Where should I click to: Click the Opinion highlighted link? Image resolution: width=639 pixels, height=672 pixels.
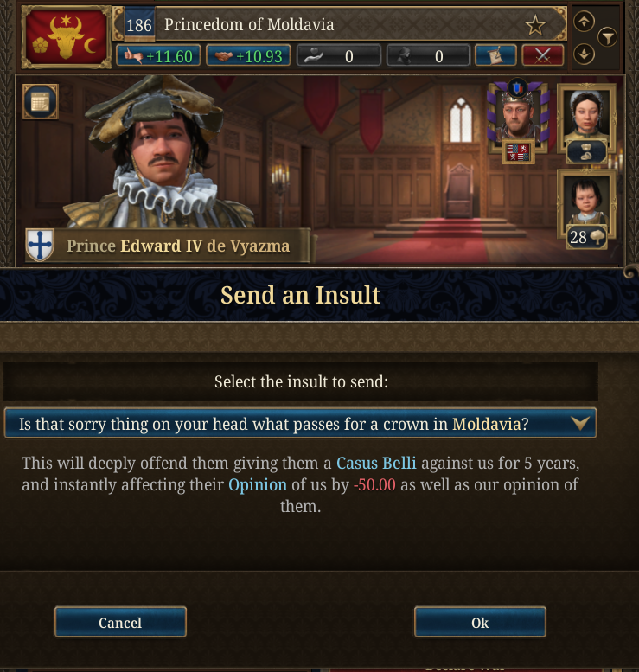click(258, 484)
